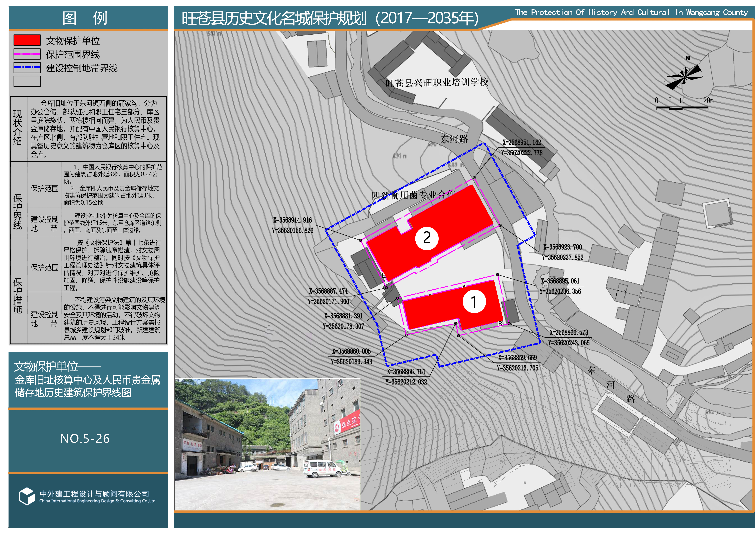
Task: Click the blue construction control zone legend symbol
Action: tap(27, 68)
